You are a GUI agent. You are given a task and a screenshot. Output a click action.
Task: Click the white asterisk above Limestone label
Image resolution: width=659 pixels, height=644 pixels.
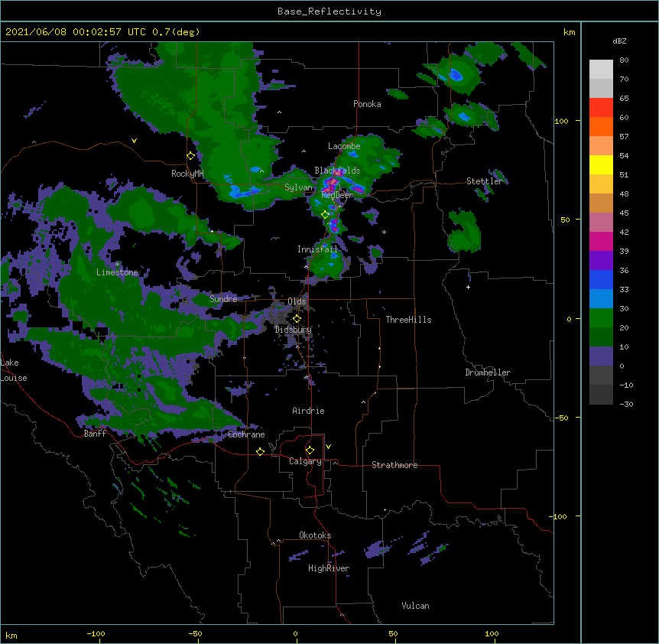(x=117, y=265)
